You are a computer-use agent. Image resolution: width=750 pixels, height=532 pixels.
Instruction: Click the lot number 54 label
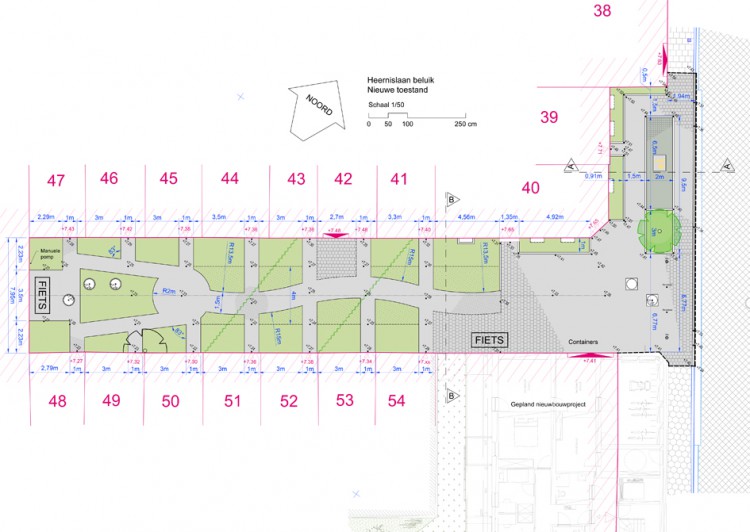397,400
